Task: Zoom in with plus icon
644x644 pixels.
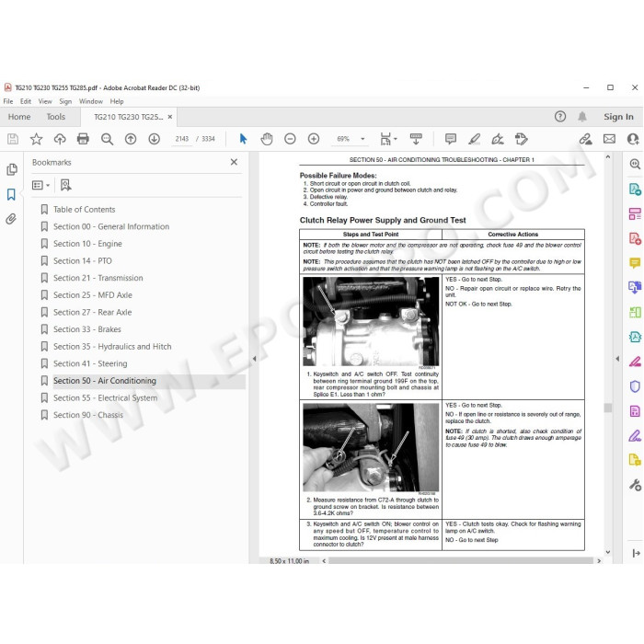Action: pyautogui.click(x=314, y=139)
